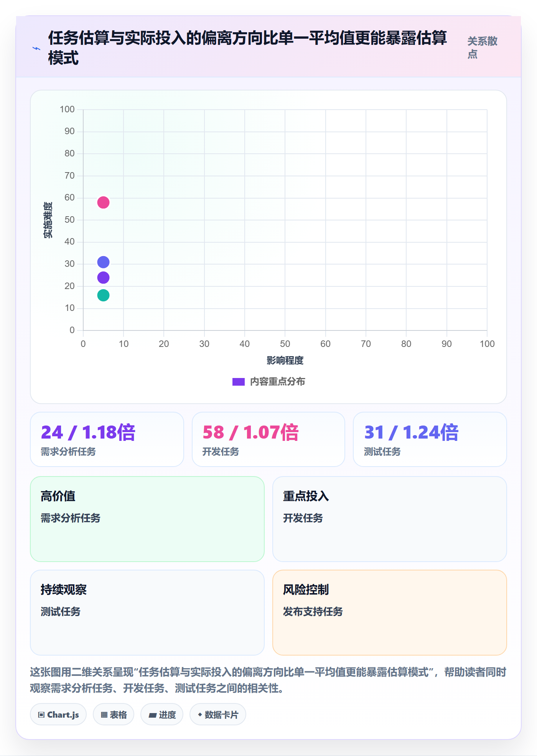Image resolution: width=537 pixels, height=756 pixels.
Task: Open the 31 / 1.24倍 stat card
Action: point(430,439)
